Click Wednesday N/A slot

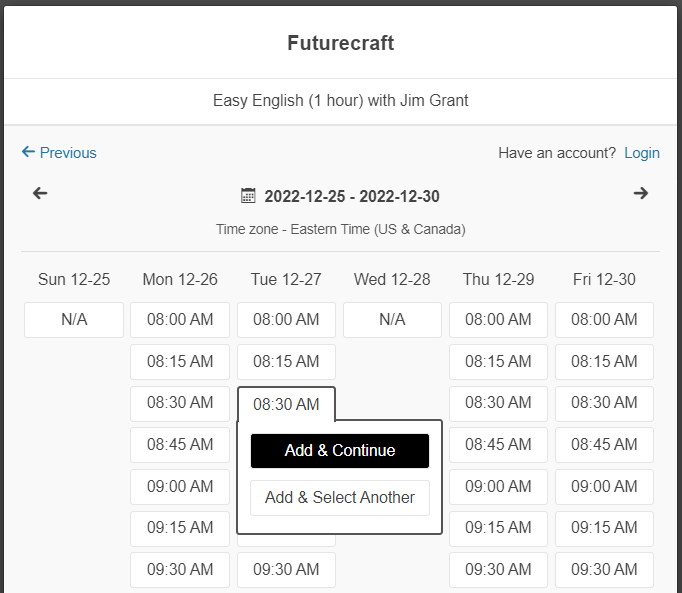click(x=392, y=320)
